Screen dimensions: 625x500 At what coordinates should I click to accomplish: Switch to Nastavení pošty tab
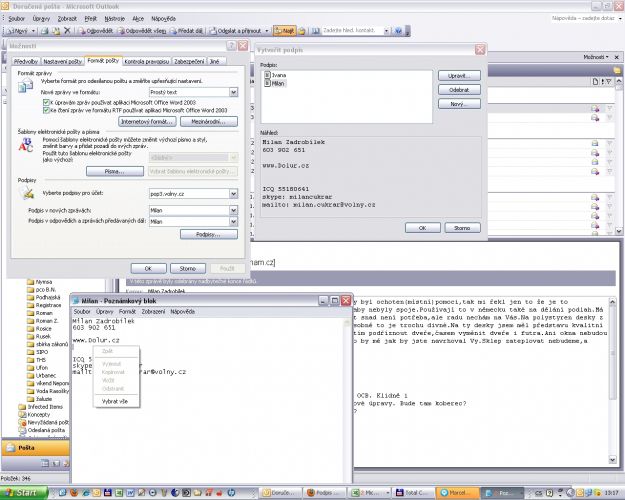point(63,61)
